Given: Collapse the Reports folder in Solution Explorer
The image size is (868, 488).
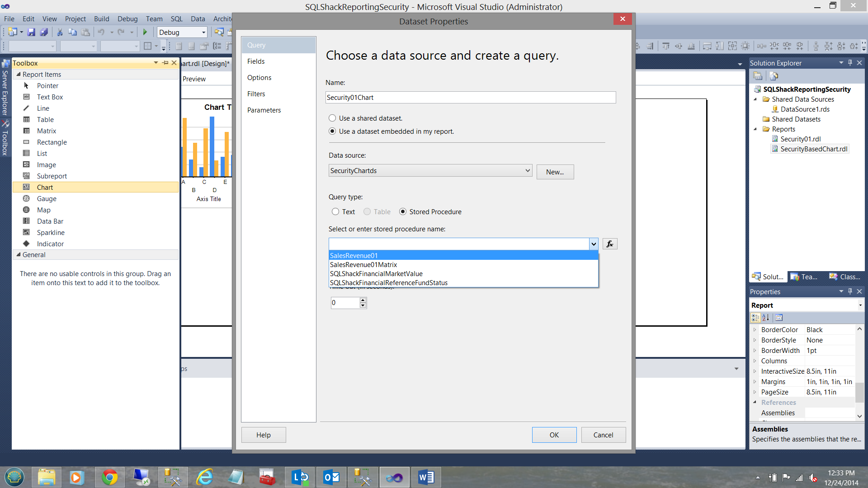Looking at the screenshot, I should coord(755,129).
